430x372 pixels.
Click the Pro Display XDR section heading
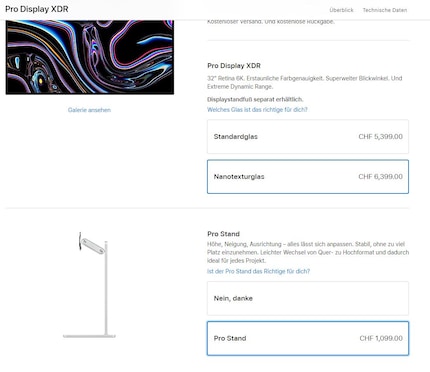(x=234, y=66)
